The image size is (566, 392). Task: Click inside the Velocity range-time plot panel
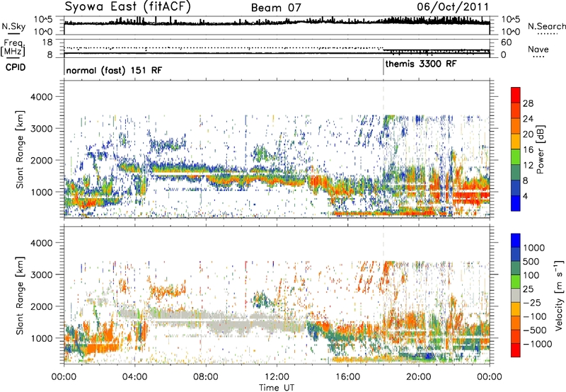pyautogui.click(x=277, y=294)
